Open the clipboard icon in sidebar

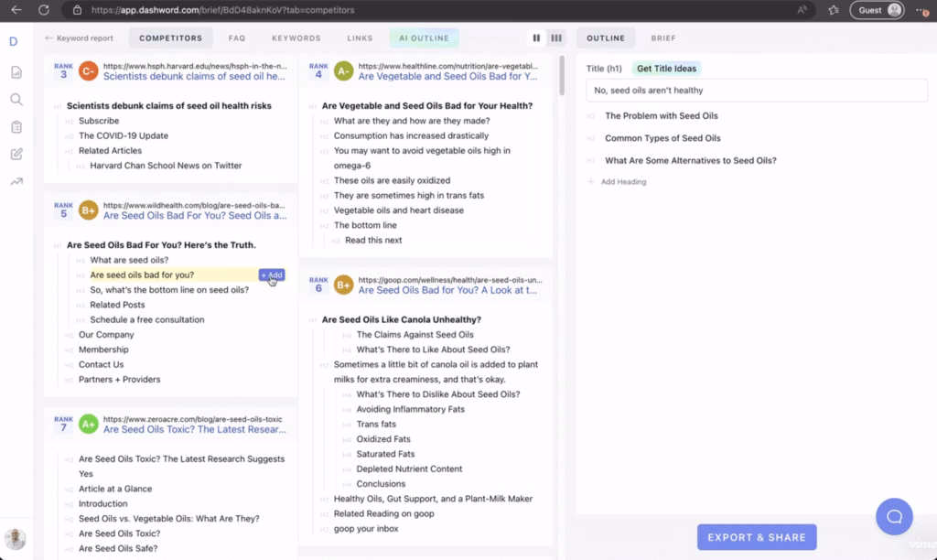pyautogui.click(x=16, y=126)
